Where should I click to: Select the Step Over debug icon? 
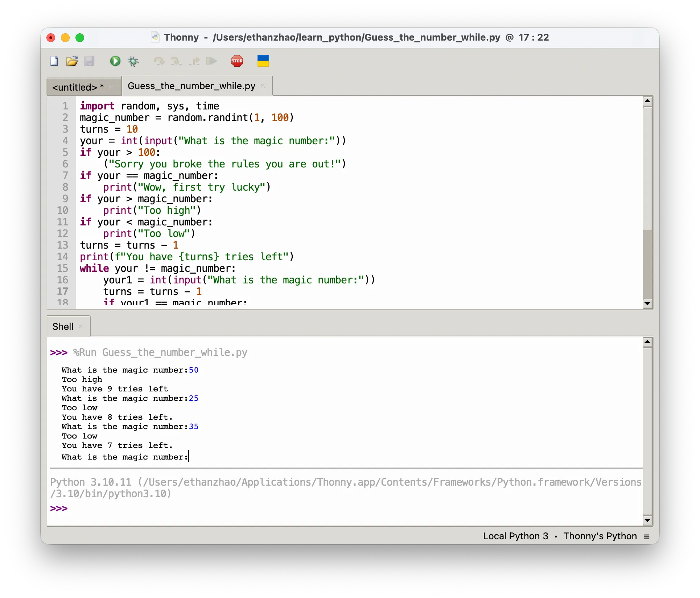click(158, 61)
